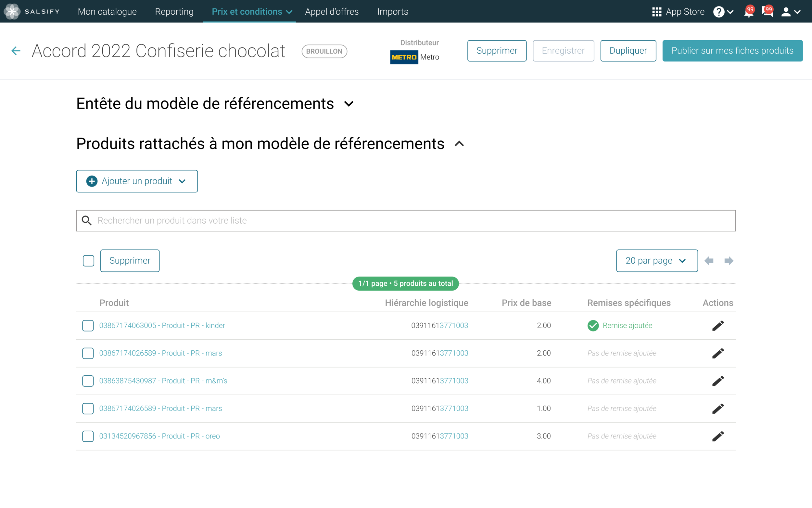Open the App Store grid icon
This screenshot has width=812, height=508.
click(656, 12)
